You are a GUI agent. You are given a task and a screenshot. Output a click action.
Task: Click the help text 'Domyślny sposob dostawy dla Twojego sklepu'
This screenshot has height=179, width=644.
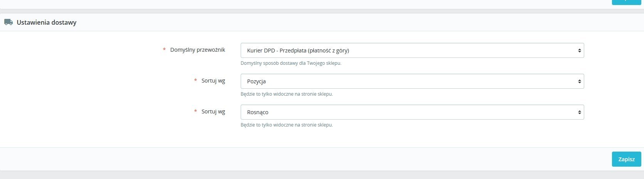(x=291, y=63)
